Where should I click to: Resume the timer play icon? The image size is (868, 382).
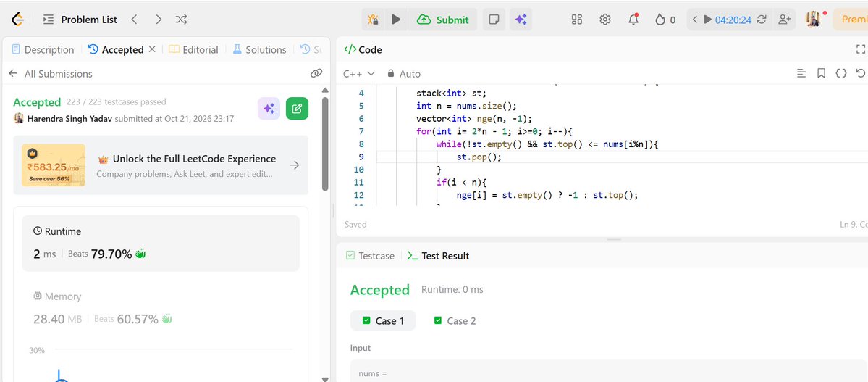(x=707, y=20)
